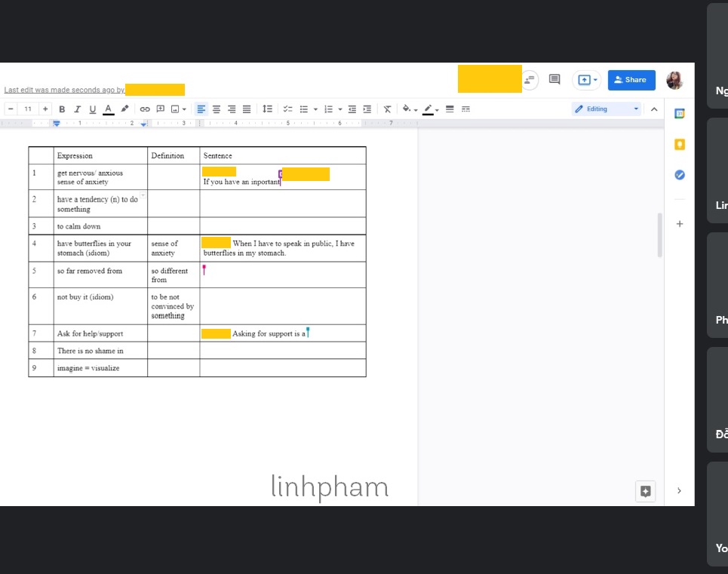The width and height of the screenshot is (728, 574).
Task: Expand the insert image dropdown
Action: click(x=184, y=109)
